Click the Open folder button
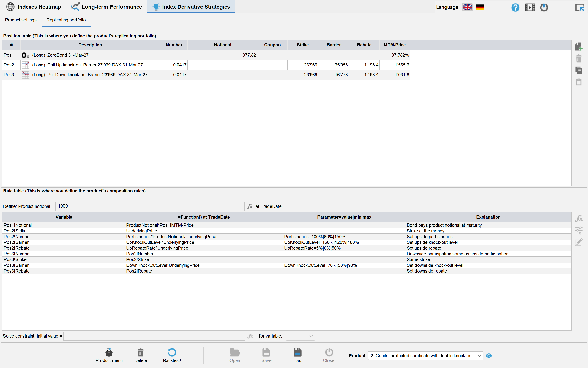Viewport: 588px width, 368px height. tap(235, 355)
